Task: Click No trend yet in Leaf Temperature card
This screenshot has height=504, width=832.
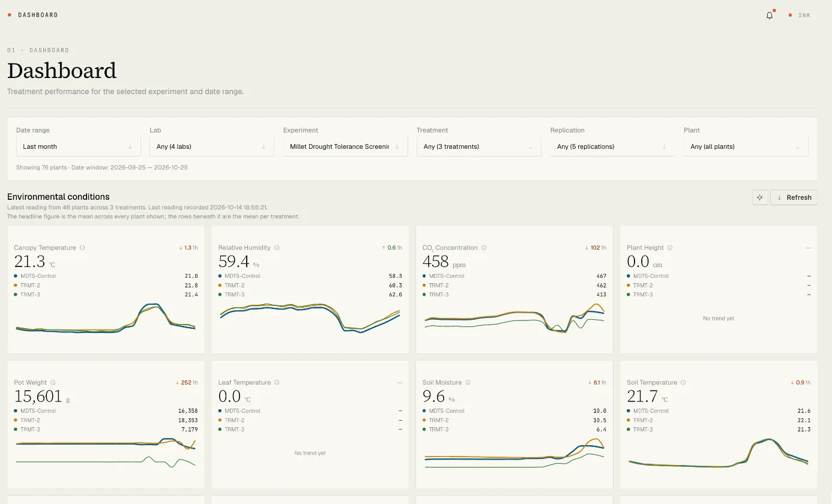Action: click(x=310, y=454)
